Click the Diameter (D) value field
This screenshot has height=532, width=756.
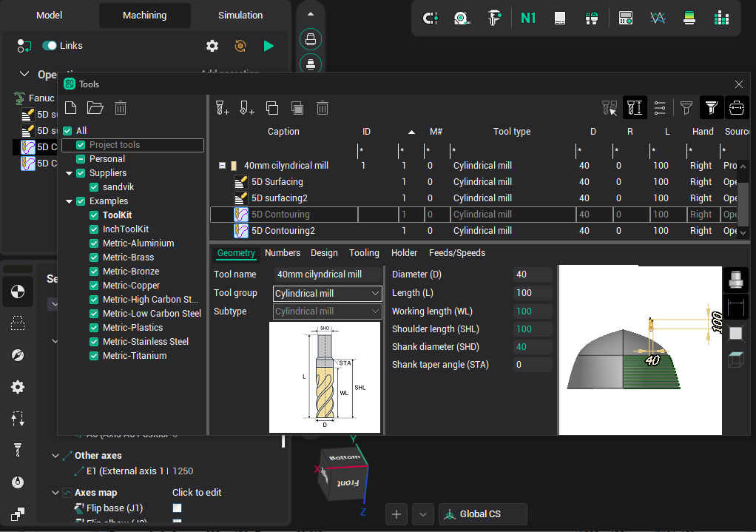coord(533,275)
